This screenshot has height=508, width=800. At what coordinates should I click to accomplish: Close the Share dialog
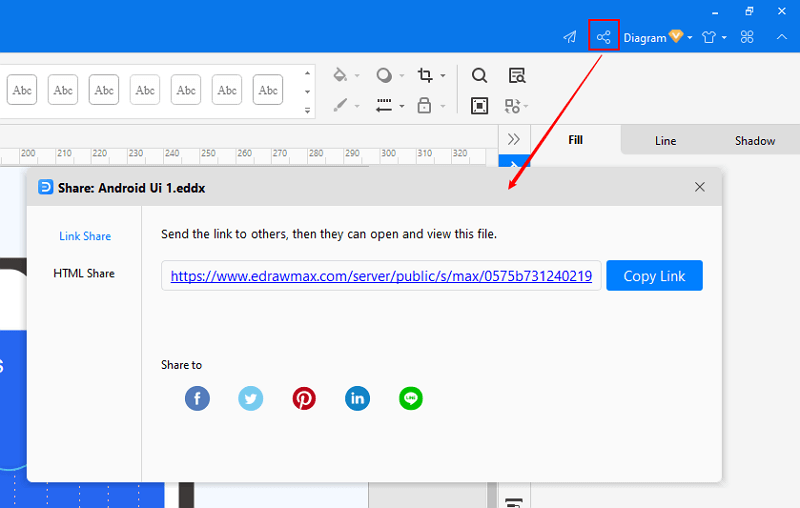(x=699, y=187)
